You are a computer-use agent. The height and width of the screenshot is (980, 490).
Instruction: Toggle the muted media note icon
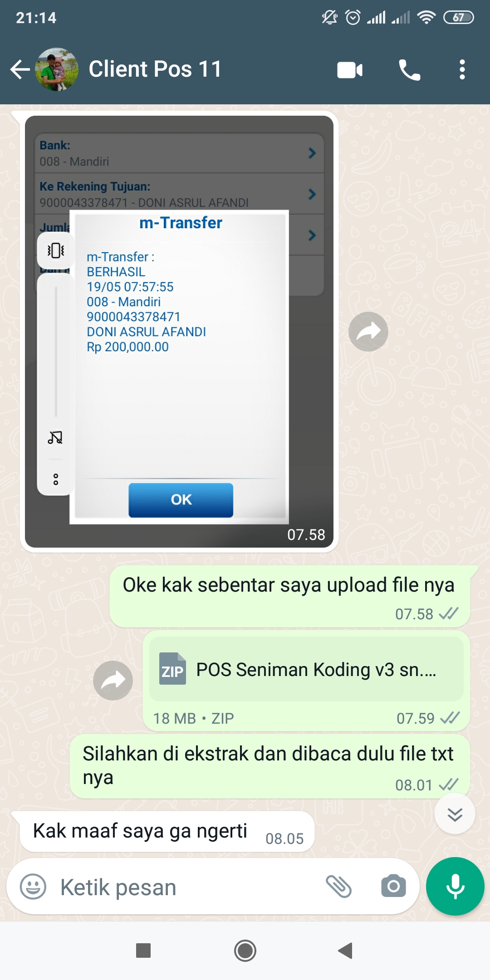tap(55, 437)
